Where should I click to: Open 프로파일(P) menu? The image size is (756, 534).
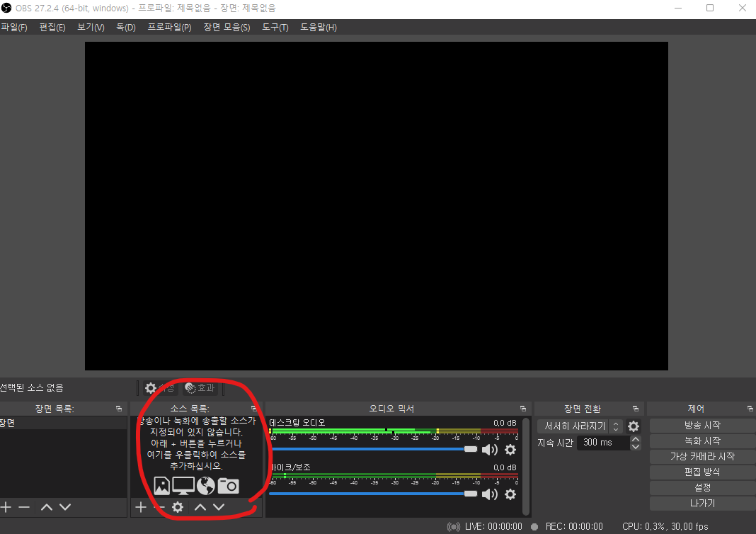click(169, 27)
